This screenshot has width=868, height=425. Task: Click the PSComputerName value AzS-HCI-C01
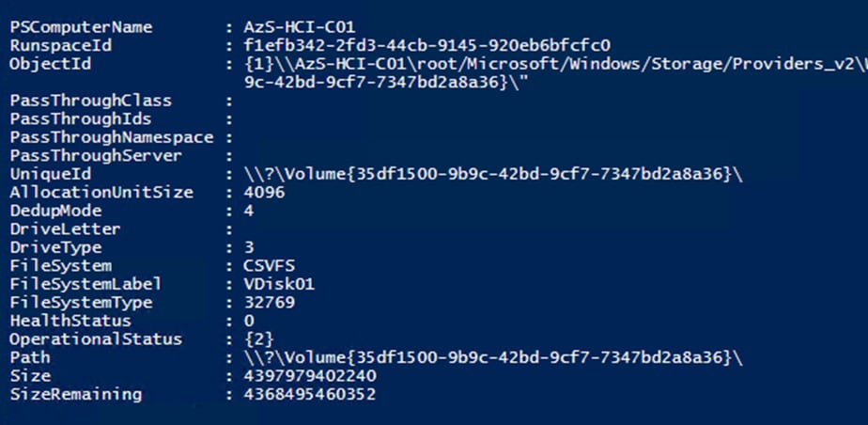299,27
